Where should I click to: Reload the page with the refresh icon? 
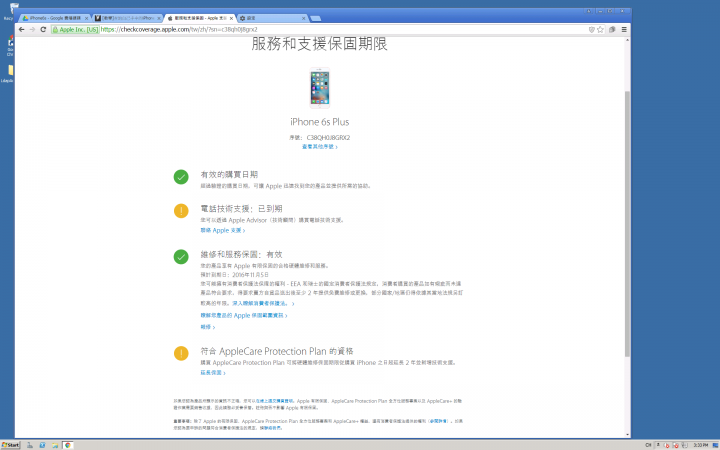pos(43,29)
